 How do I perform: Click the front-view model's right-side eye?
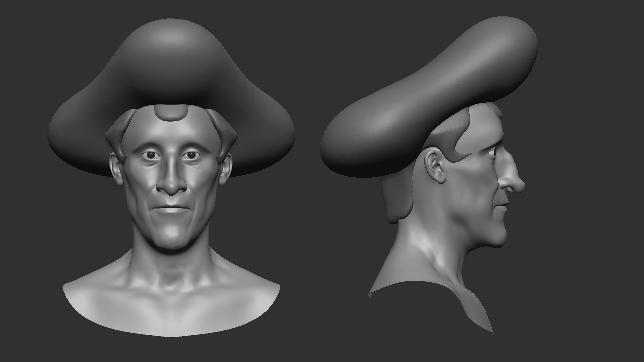(191, 155)
